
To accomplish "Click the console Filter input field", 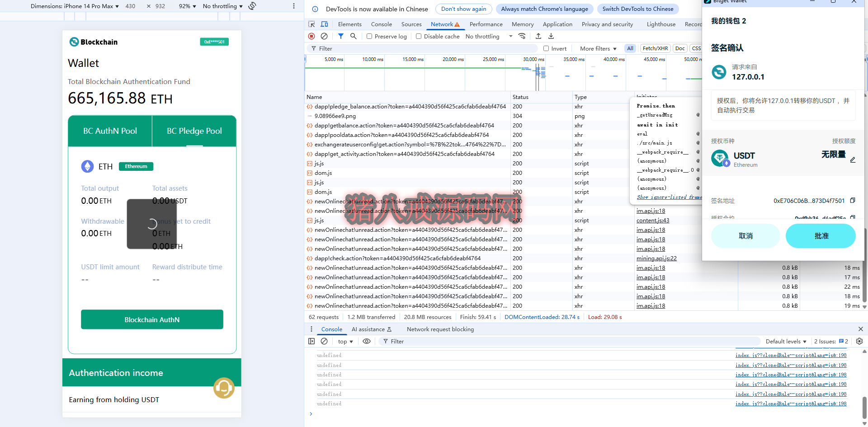I will (x=570, y=341).
